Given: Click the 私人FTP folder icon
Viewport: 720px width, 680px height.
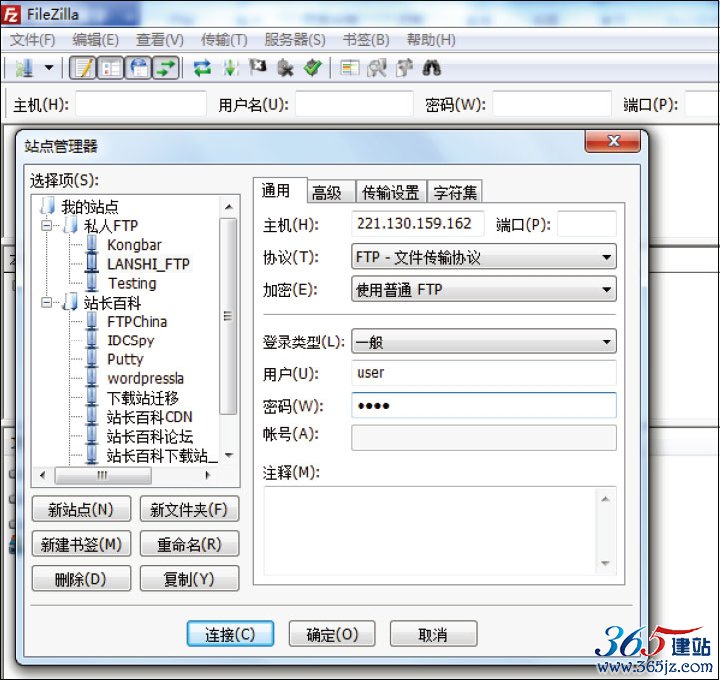Looking at the screenshot, I should pyautogui.click(x=70, y=225).
